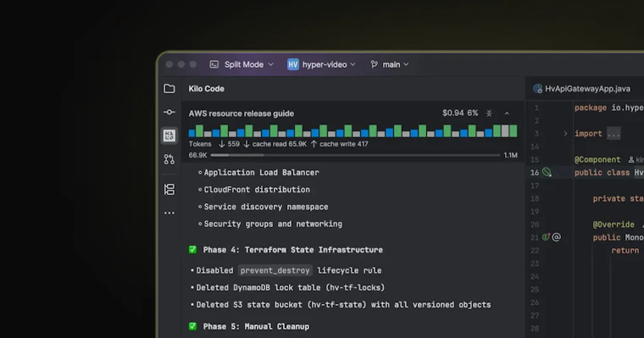The width and height of the screenshot is (644, 338).
Task: Click the Java class icon on HvApiGatewayApp tab
Action: pos(537,89)
